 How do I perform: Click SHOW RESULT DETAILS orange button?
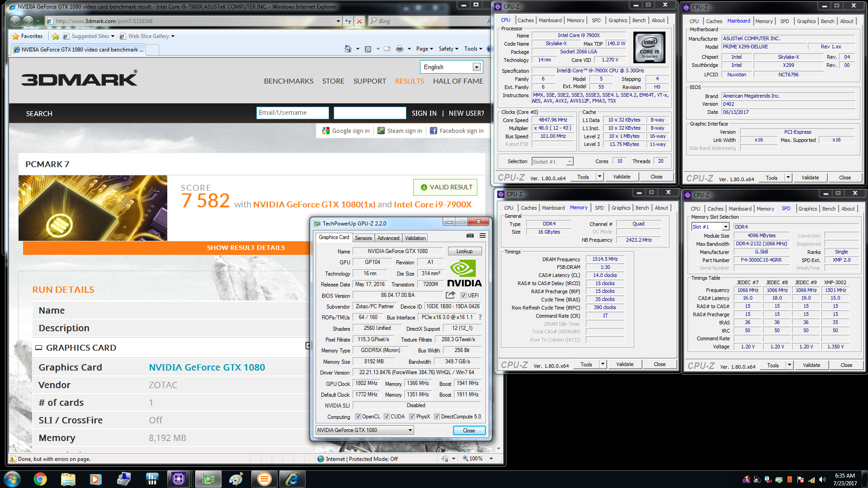click(246, 248)
